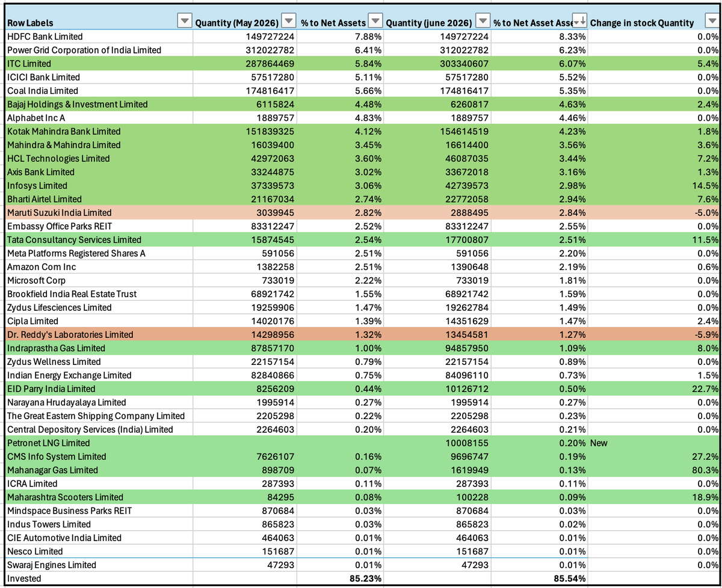Select Zydus Wellness Limited cell

click(x=98, y=361)
